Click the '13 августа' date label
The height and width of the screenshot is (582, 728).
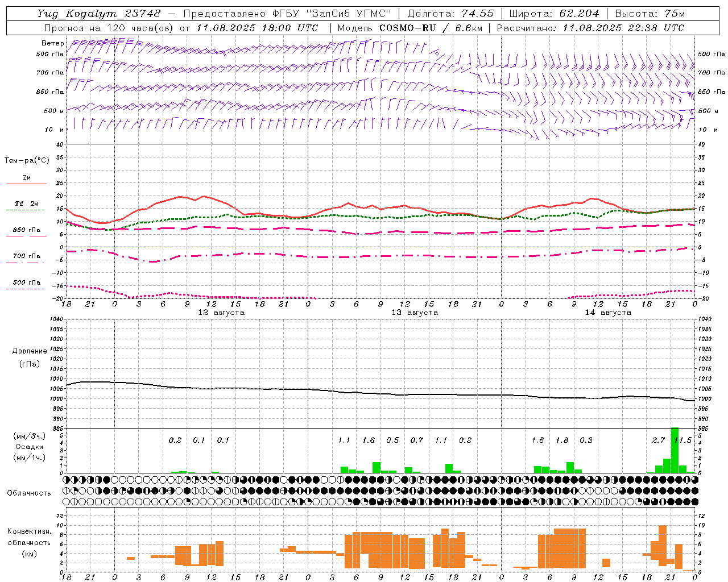click(415, 313)
